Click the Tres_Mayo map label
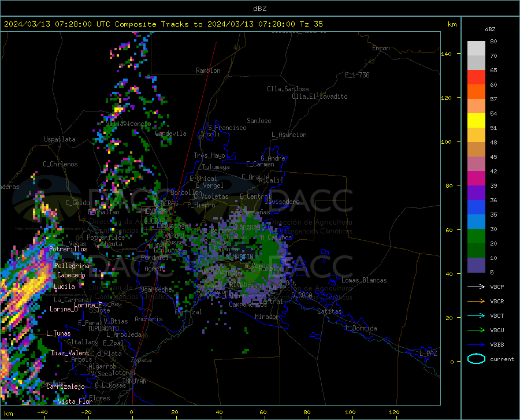Screen dimensions: 520x420 209,155
